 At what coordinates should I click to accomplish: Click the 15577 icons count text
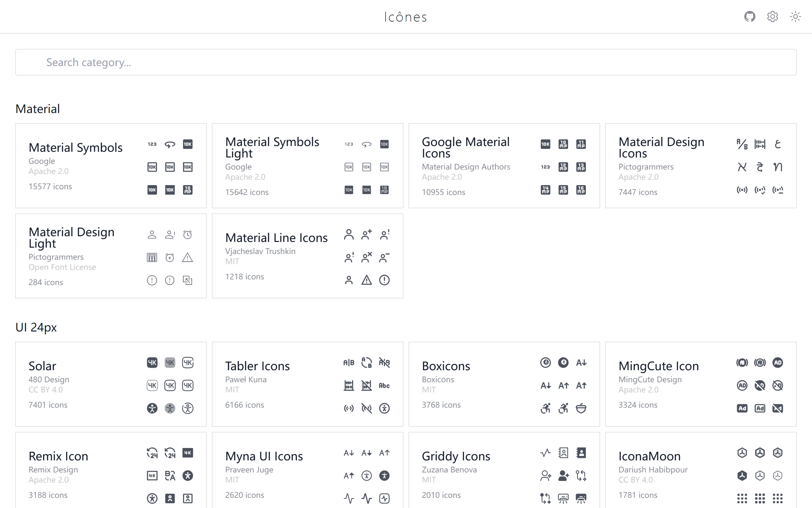[x=50, y=186]
